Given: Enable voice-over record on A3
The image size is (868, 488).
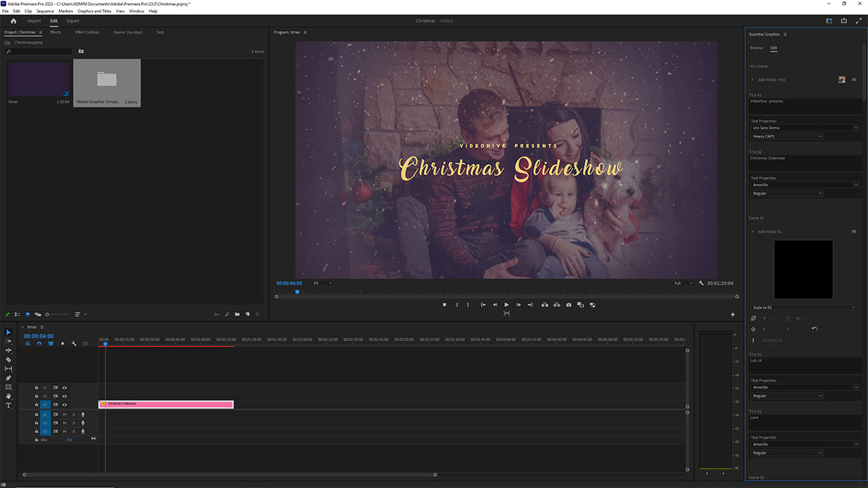Looking at the screenshot, I should click(82, 432).
